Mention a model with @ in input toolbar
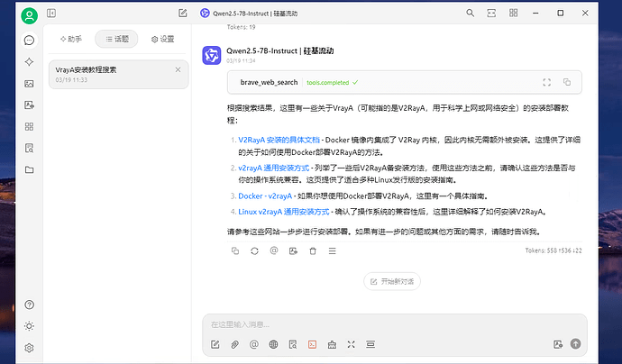 coord(254,344)
